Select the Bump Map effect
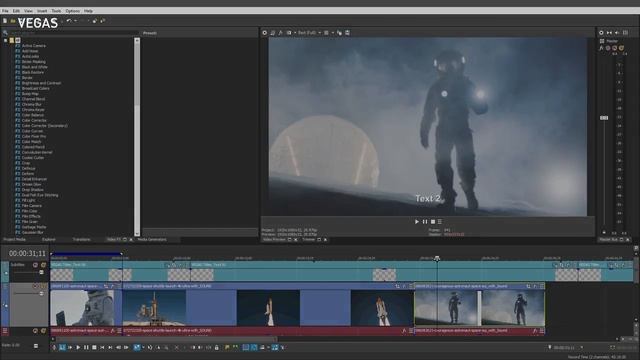The image size is (640, 360). [30, 93]
